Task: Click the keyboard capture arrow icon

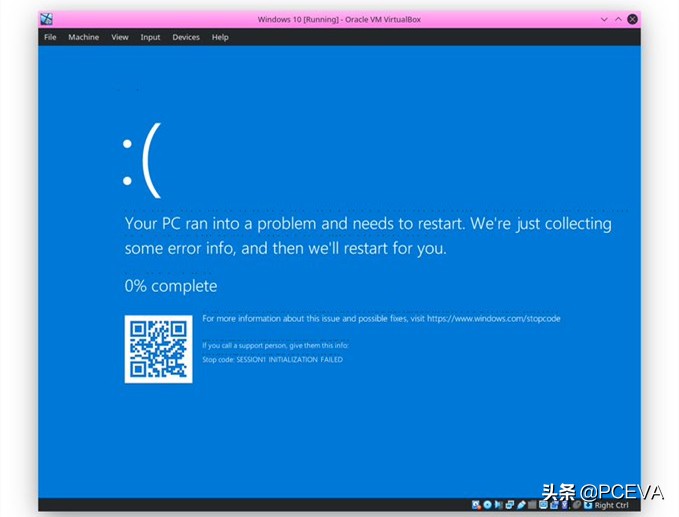Action: [x=588, y=505]
